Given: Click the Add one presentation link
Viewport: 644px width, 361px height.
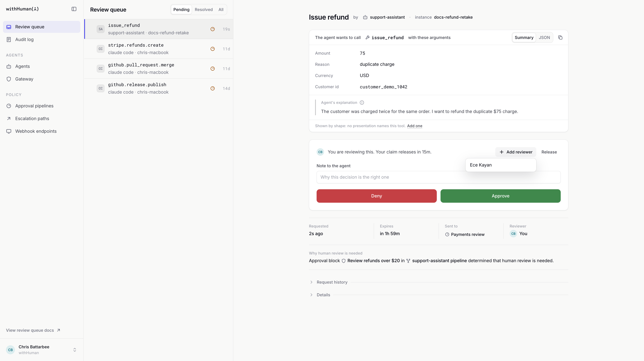Looking at the screenshot, I should point(414,126).
